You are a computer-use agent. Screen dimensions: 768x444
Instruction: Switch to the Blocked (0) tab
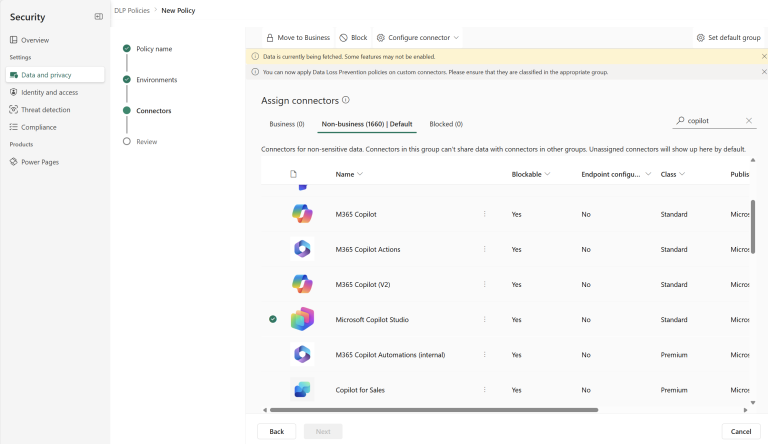[446, 124]
